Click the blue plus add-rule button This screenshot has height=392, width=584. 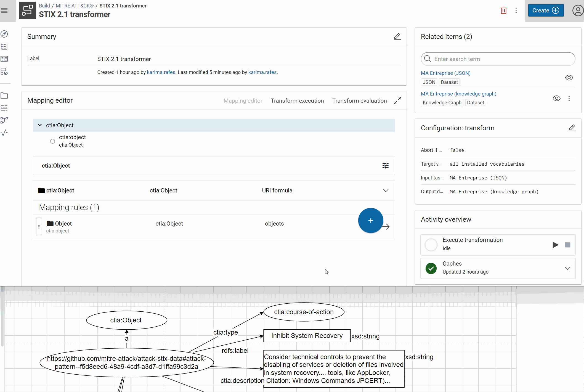pyautogui.click(x=370, y=220)
